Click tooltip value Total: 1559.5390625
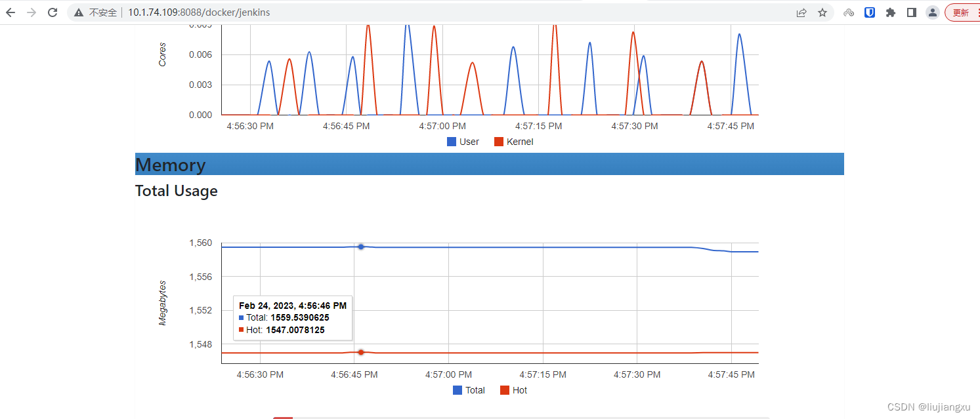 pyautogui.click(x=288, y=317)
